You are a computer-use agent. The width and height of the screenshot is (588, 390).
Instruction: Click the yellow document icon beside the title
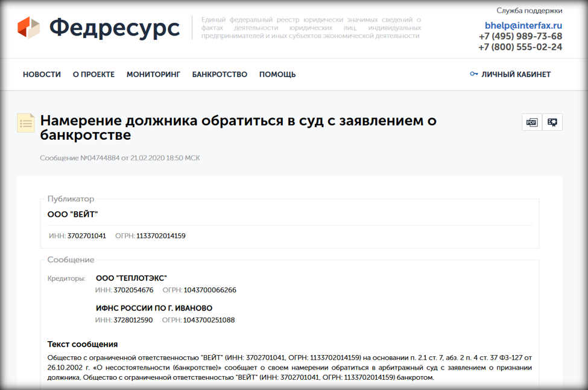point(26,123)
